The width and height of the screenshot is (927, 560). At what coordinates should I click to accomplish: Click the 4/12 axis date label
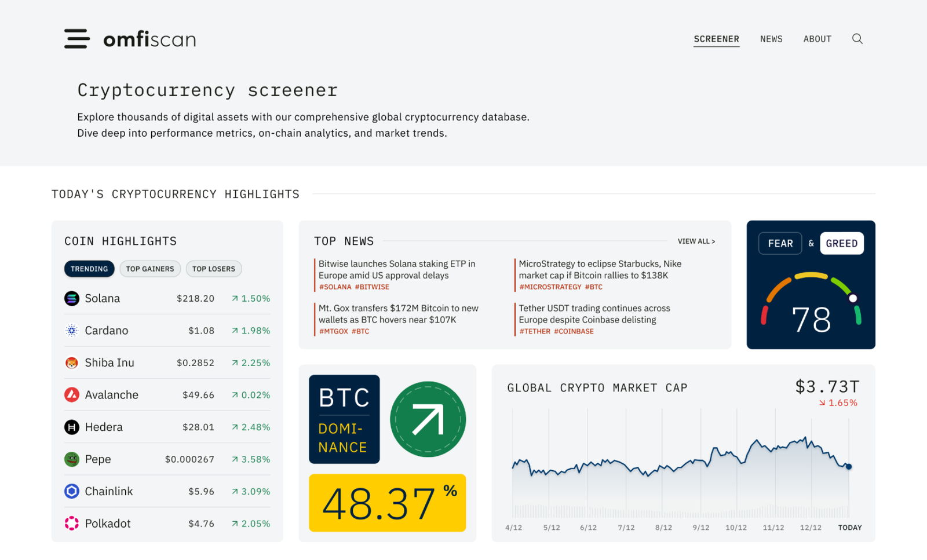point(514,528)
